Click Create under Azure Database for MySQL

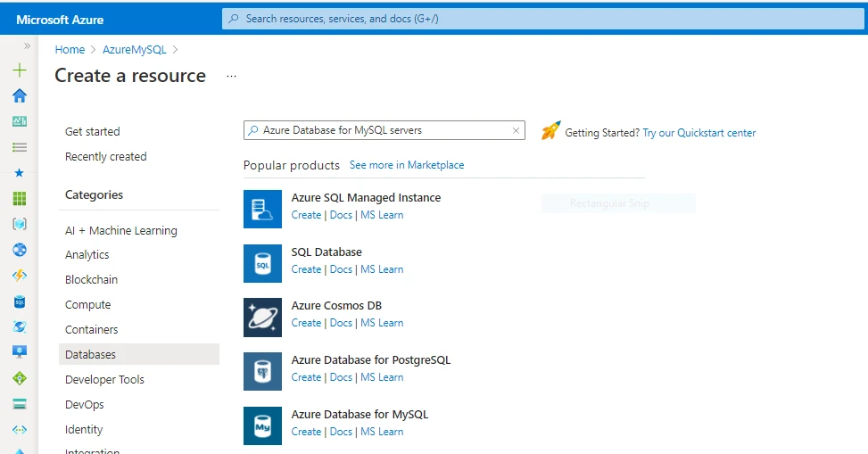306,432
